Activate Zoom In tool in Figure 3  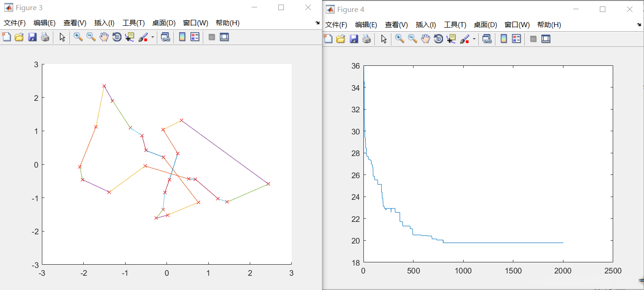[x=78, y=37]
